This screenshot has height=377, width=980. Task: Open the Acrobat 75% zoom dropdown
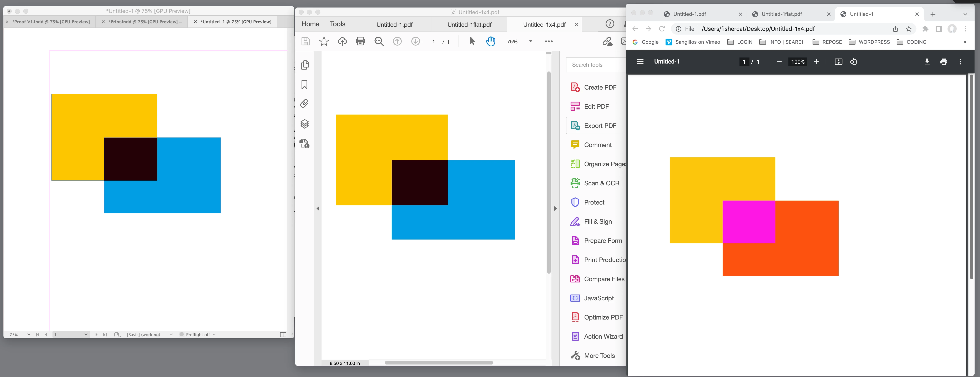coord(530,41)
